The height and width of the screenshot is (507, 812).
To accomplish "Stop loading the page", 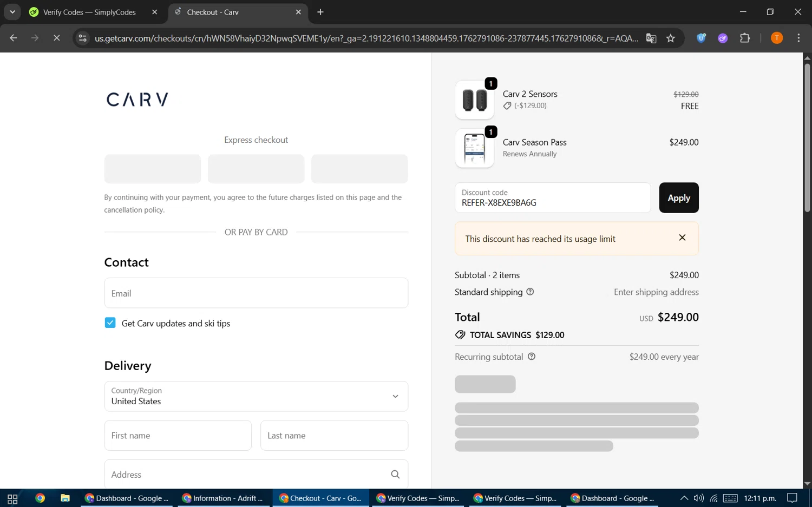I will coord(56,38).
